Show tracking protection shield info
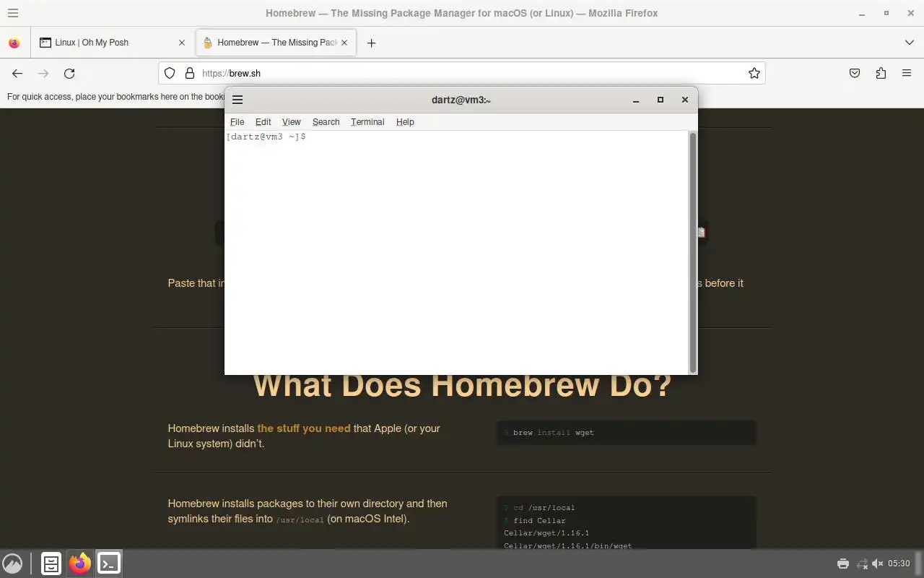The image size is (924, 578). (x=170, y=73)
